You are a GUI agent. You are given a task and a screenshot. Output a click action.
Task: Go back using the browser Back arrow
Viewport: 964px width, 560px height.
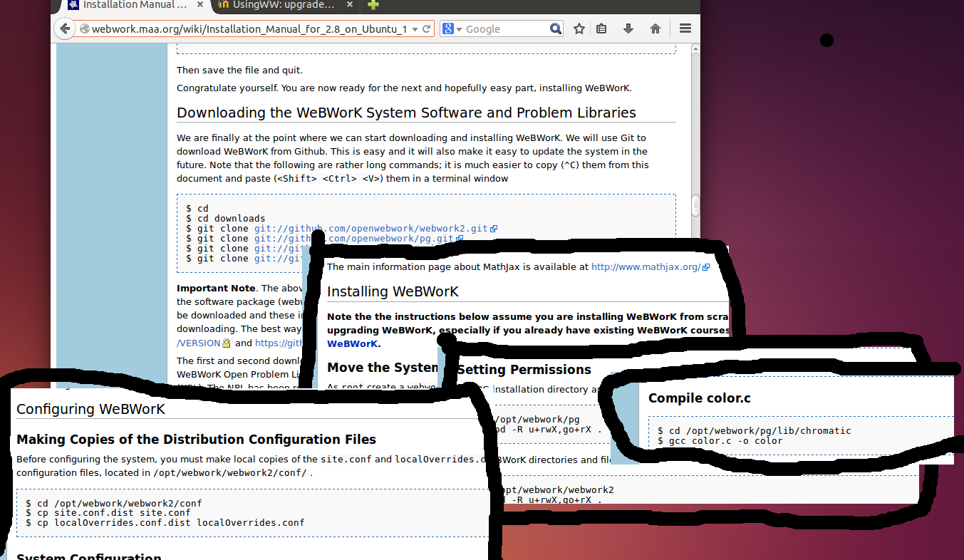(65, 29)
